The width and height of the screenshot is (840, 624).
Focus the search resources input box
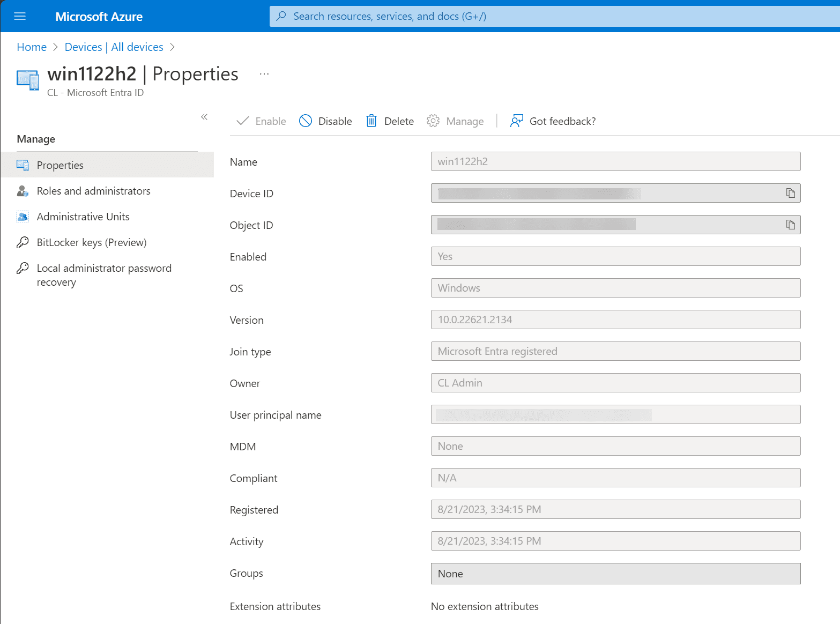pyautogui.click(x=554, y=16)
